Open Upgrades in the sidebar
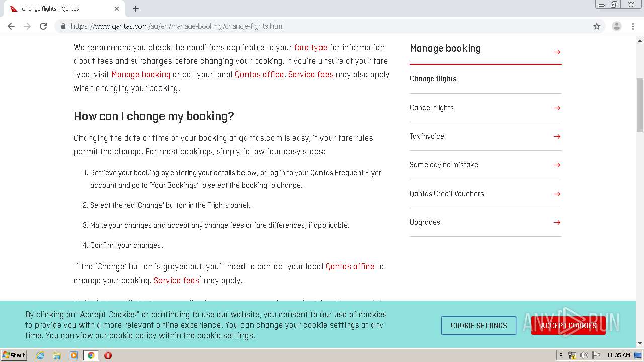 pos(425,222)
